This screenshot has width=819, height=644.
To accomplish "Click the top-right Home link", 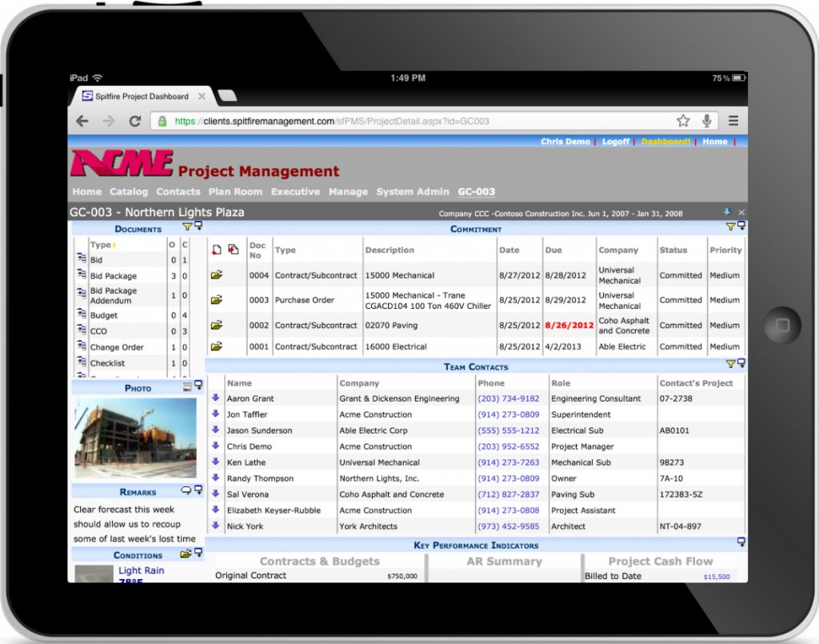I will pos(714,142).
